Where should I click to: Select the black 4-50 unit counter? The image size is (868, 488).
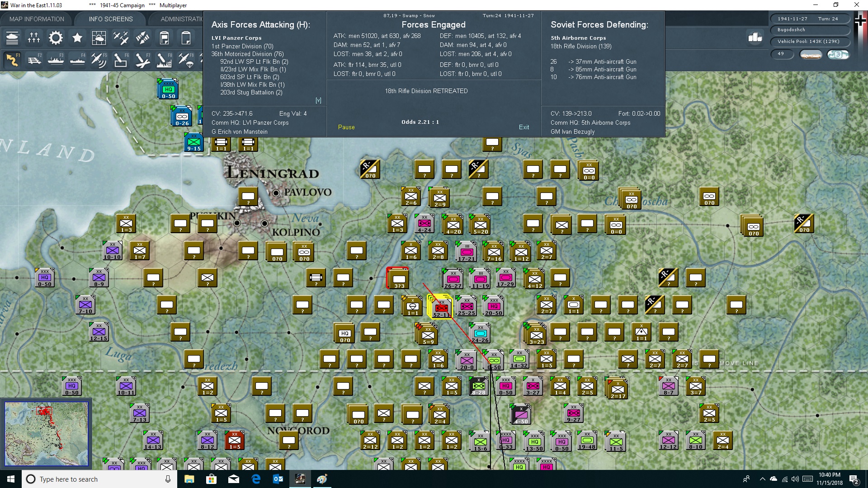pos(520,414)
